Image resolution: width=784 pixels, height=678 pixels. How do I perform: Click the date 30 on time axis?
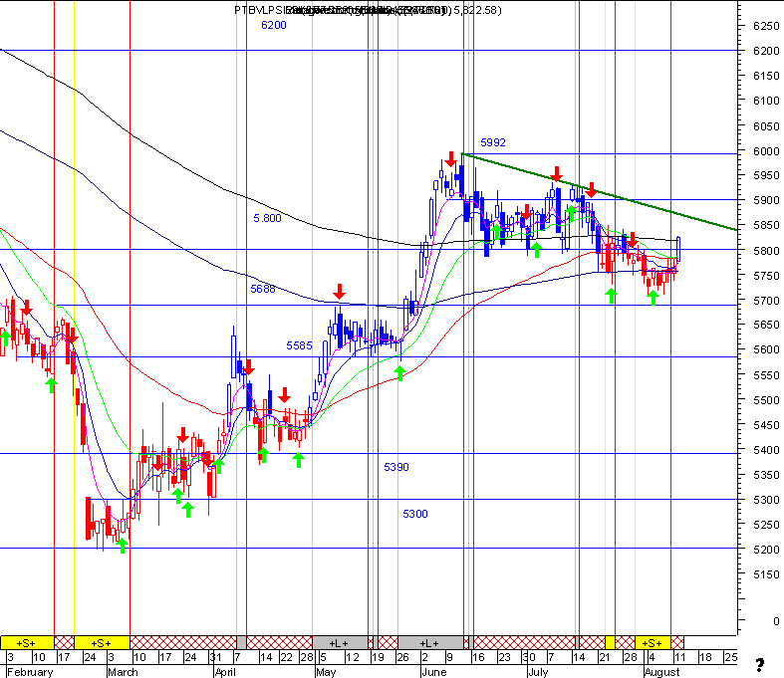click(x=530, y=657)
